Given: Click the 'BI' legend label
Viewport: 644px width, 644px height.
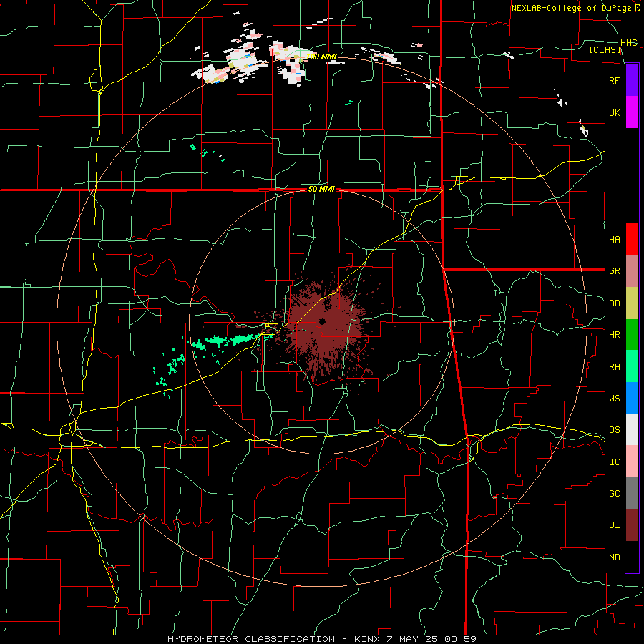Looking at the screenshot, I should (x=614, y=525).
